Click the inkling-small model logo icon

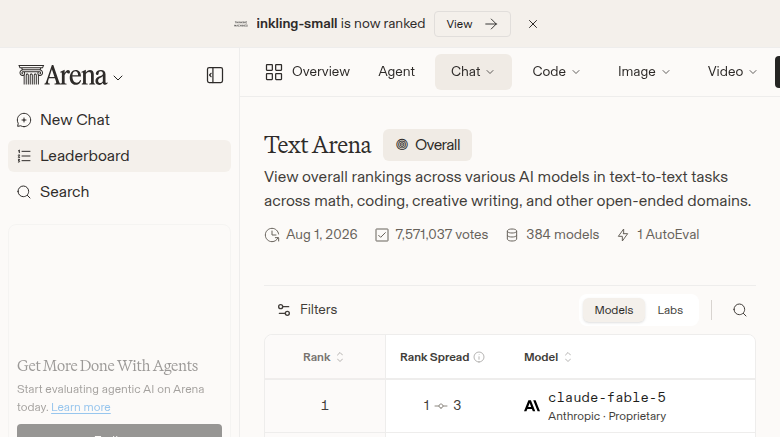tap(241, 24)
